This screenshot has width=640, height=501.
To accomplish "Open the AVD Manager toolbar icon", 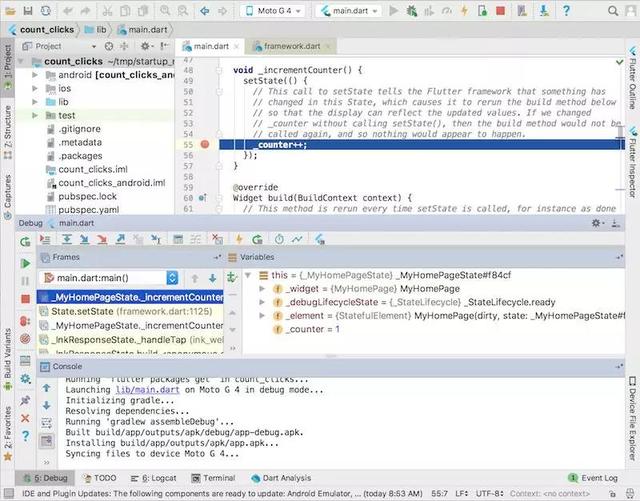I will (x=522, y=11).
